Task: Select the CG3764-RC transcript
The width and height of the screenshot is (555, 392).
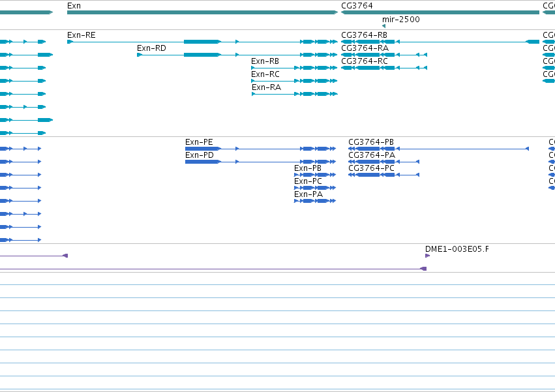Action: (384, 68)
